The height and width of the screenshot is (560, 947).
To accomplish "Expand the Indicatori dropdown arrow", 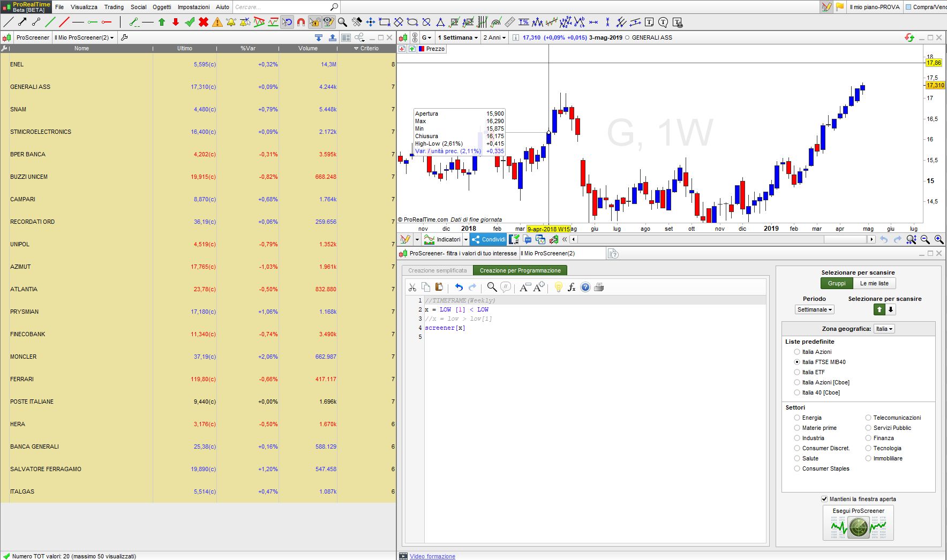I will tap(465, 239).
